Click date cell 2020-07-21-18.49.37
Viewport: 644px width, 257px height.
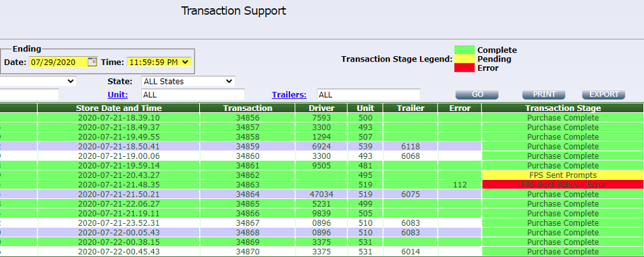[119, 127]
